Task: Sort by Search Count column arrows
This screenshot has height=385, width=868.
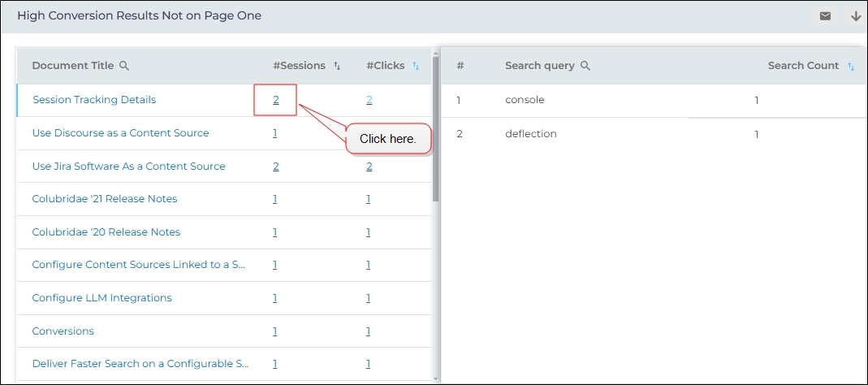Action: point(851,67)
